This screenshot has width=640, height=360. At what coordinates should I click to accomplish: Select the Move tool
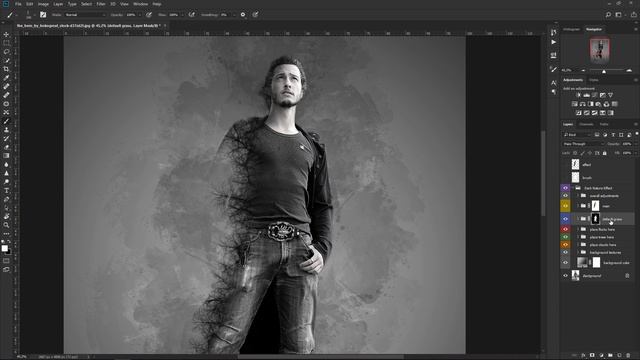click(x=6, y=35)
